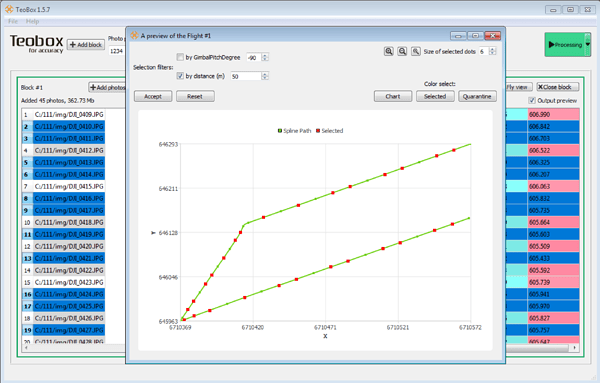Choose the Chart color button
Screen dimensions: 600x383
[393, 96]
